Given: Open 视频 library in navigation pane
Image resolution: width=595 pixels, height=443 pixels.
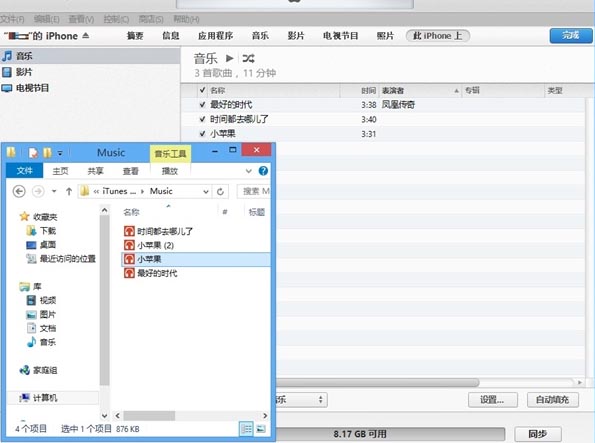Looking at the screenshot, I should point(41,300).
